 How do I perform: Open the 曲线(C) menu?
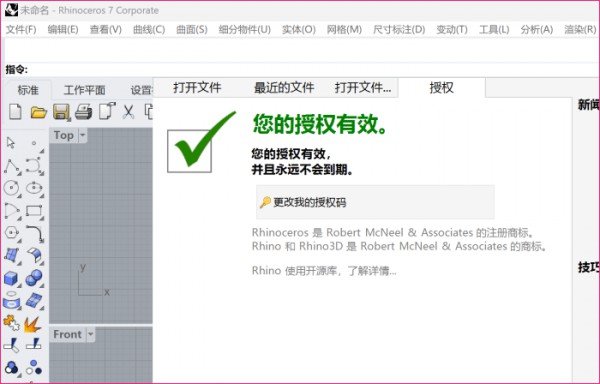(149, 29)
